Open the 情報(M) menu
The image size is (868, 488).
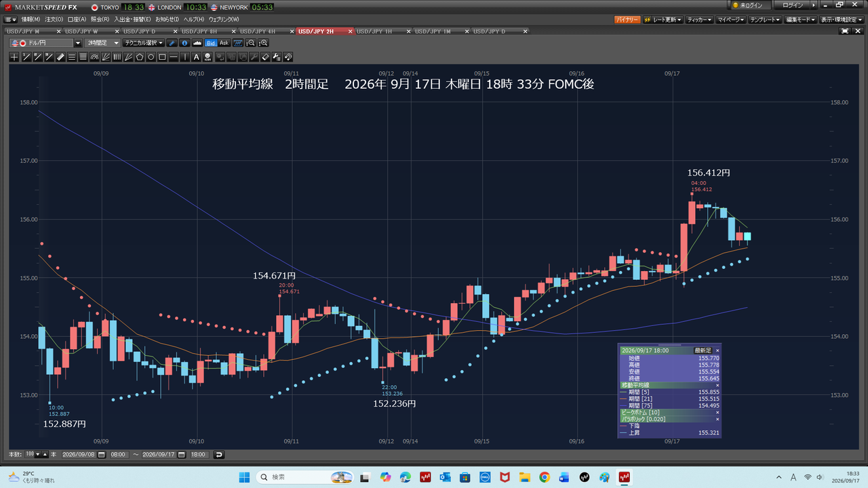click(x=31, y=19)
